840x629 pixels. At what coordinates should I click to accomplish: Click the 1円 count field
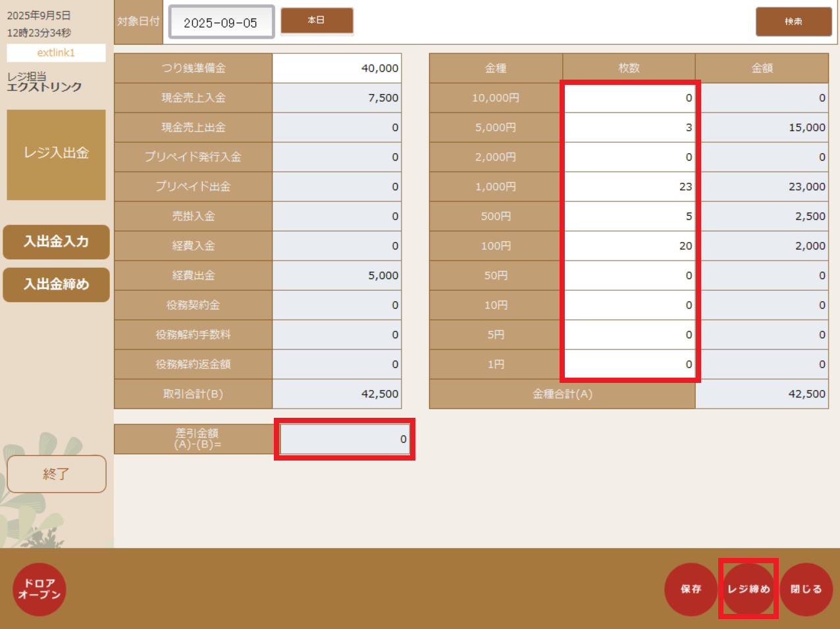[x=629, y=365]
